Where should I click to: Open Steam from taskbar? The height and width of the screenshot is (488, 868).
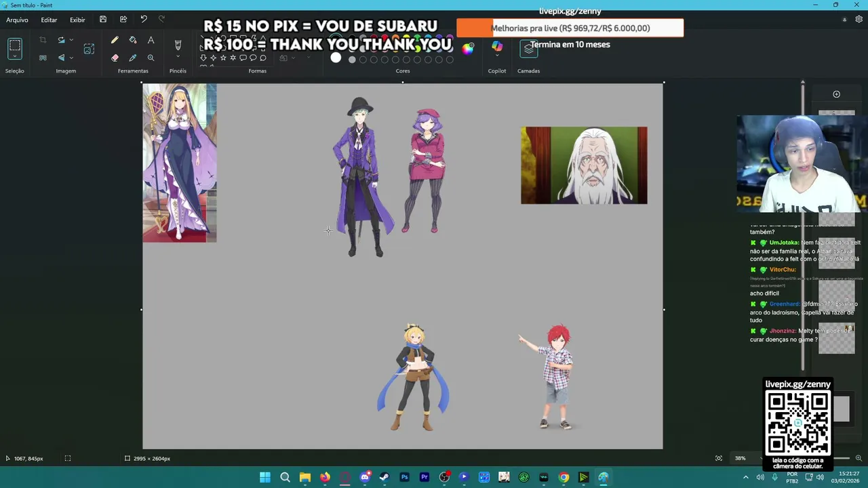[384, 477]
